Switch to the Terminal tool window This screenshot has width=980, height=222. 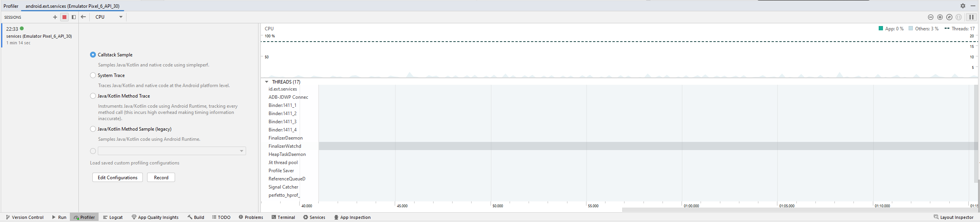(x=283, y=217)
